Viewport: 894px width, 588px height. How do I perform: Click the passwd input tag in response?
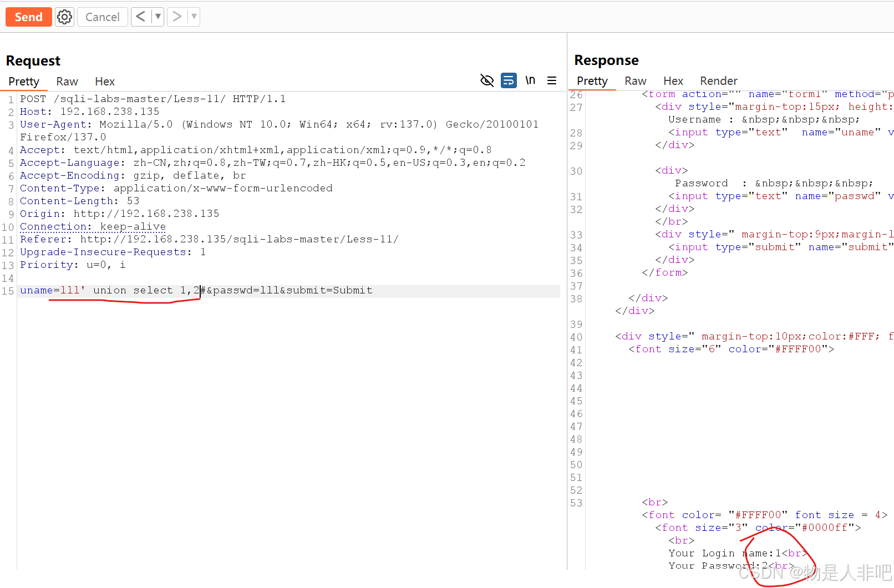tap(781, 196)
